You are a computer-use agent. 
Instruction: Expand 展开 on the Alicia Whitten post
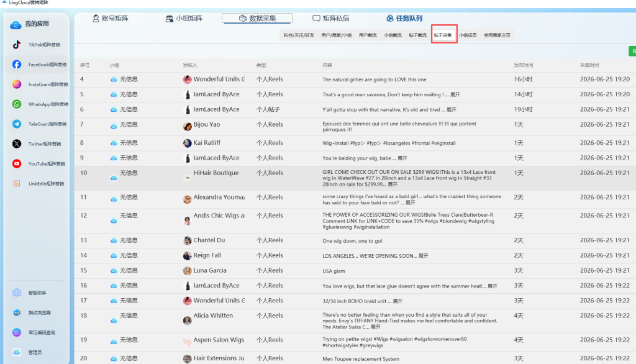[376, 327]
